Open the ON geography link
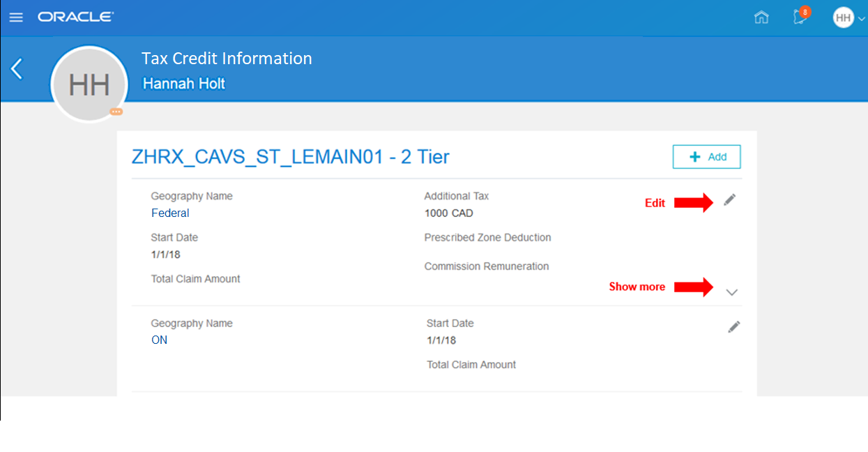868x452 pixels. pos(159,340)
